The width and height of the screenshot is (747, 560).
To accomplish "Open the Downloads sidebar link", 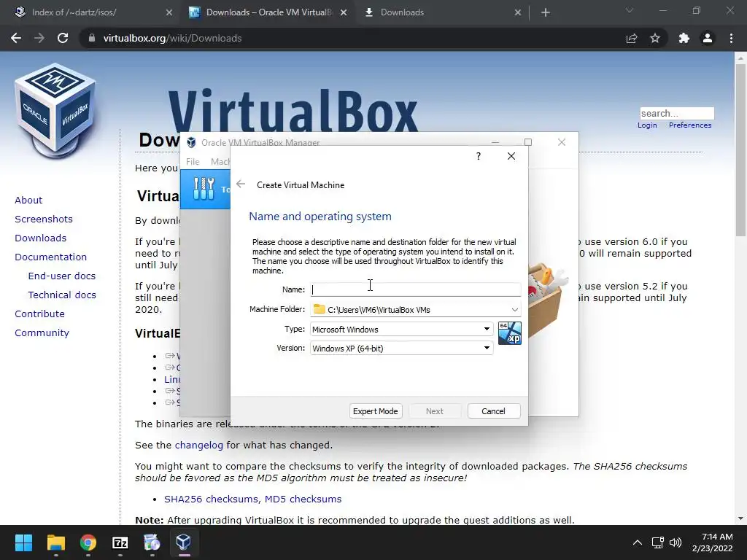I will pyautogui.click(x=41, y=238).
